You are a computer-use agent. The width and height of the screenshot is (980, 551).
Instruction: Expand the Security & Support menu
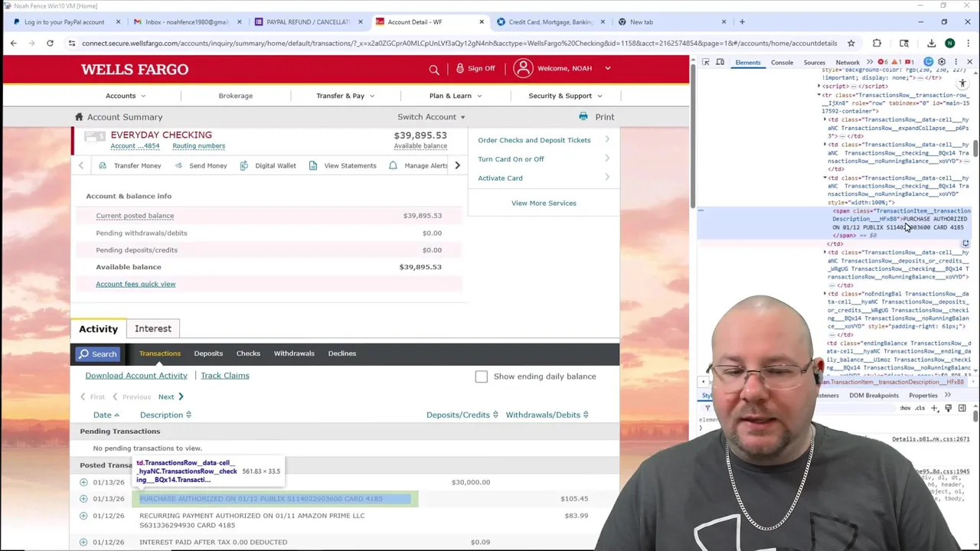pos(565,96)
